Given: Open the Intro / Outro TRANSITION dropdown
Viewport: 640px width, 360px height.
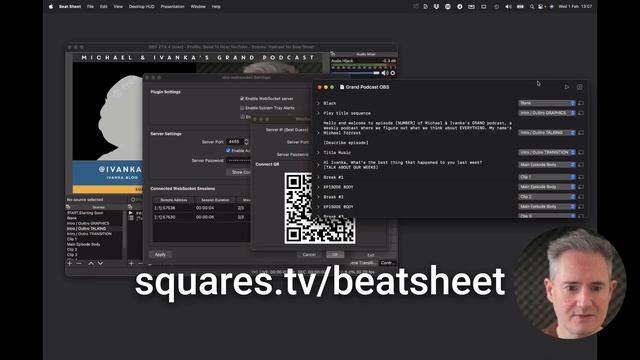Looking at the screenshot, I should (x=547, y=152).
